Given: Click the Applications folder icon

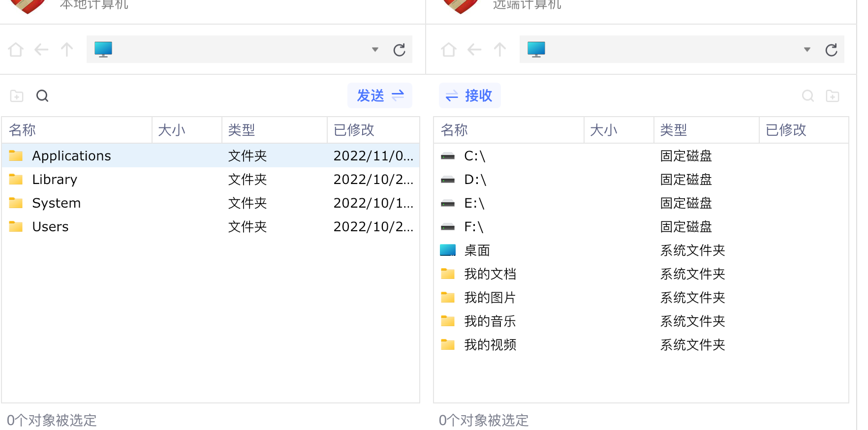Looking at the screenshot, I should click(16, 155).
